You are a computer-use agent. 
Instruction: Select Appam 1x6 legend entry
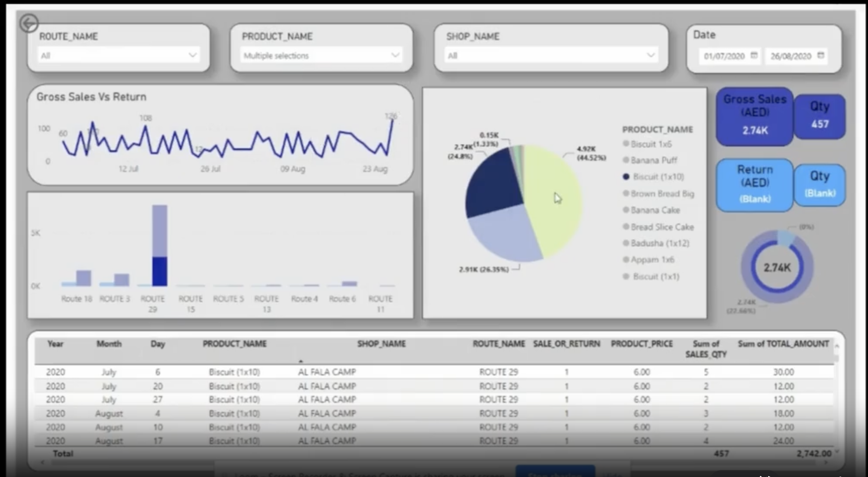click(649, 260)
